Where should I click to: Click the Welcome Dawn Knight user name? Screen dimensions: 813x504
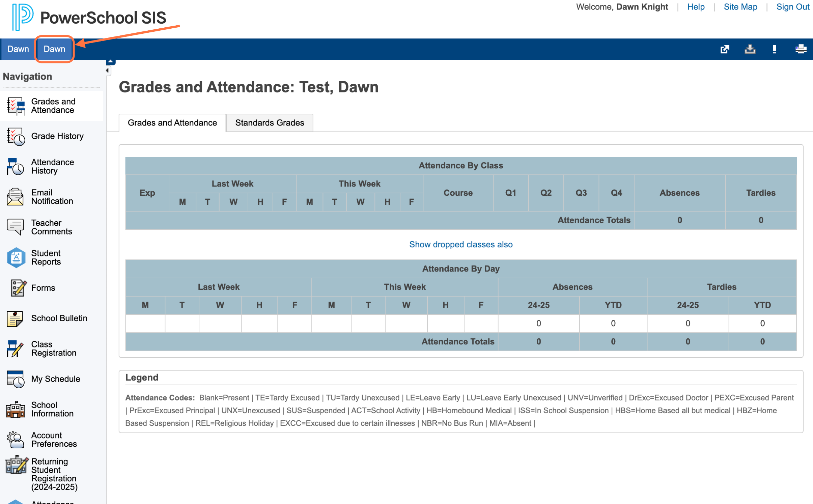pyautogui.click(x=642, y=7)
